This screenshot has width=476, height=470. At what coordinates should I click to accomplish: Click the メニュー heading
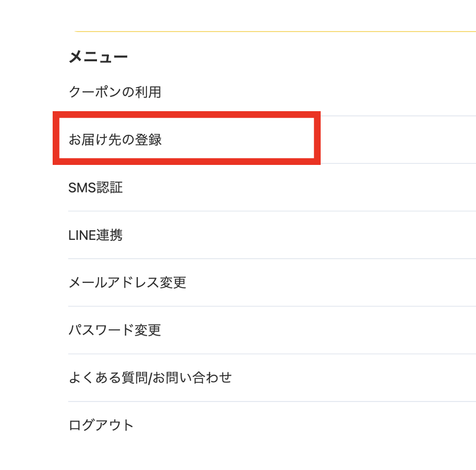98,56
